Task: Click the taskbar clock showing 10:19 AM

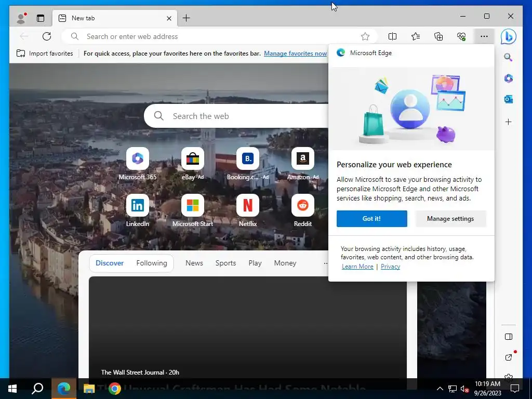Action: 487,389
